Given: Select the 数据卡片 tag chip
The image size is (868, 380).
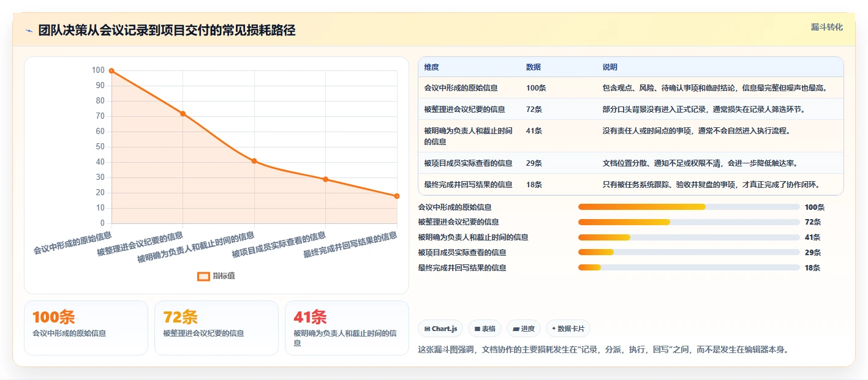Looking at the screenshot, I should point(568,329).
